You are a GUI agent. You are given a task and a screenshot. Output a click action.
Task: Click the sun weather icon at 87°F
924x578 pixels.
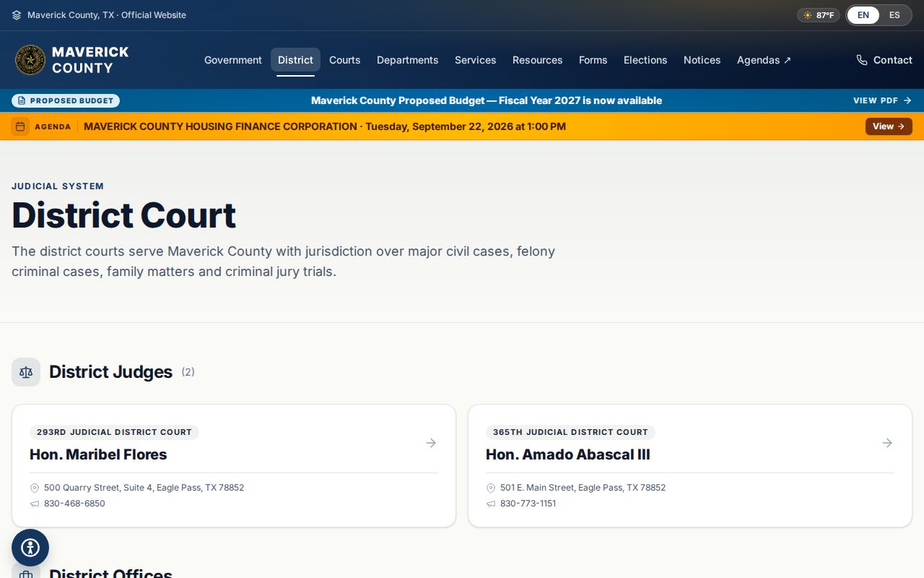click(x=808, y=15)
